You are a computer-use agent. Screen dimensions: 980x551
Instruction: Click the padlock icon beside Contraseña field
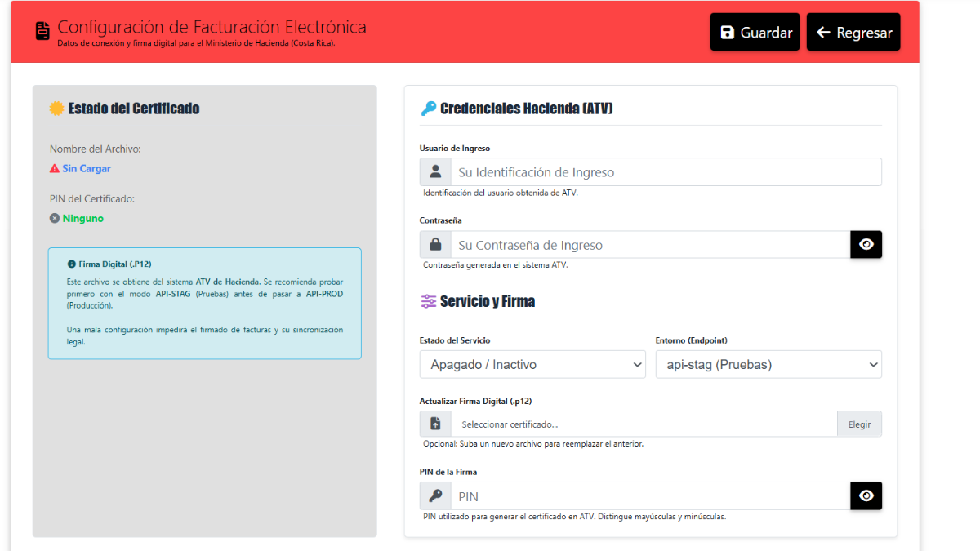tap(435, 245)
